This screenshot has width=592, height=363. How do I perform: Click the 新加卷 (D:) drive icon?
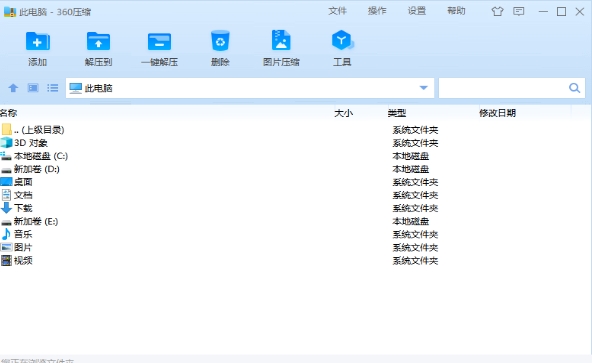point(6,170)
